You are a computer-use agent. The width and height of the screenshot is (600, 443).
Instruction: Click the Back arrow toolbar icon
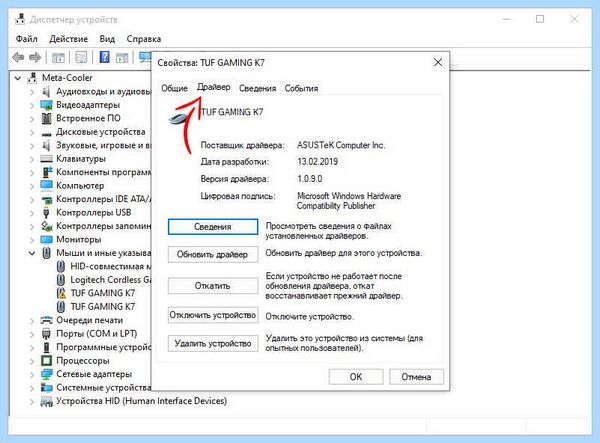point(18,57)
